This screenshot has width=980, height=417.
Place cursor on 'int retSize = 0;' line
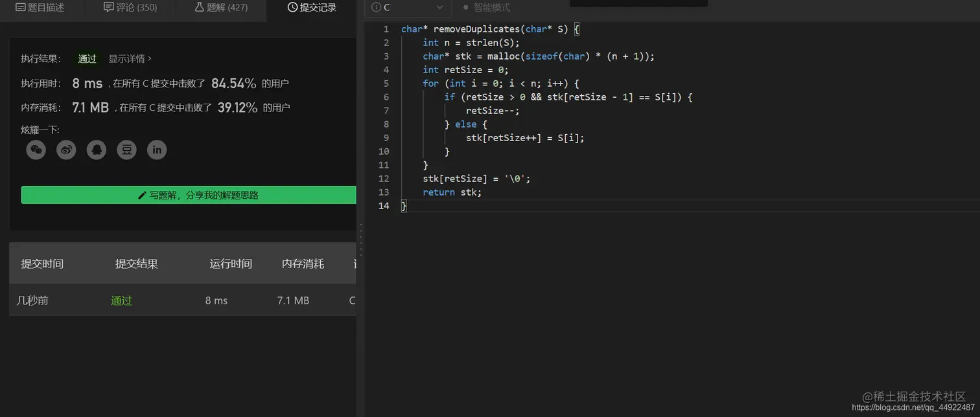click(x=465, y=70)
